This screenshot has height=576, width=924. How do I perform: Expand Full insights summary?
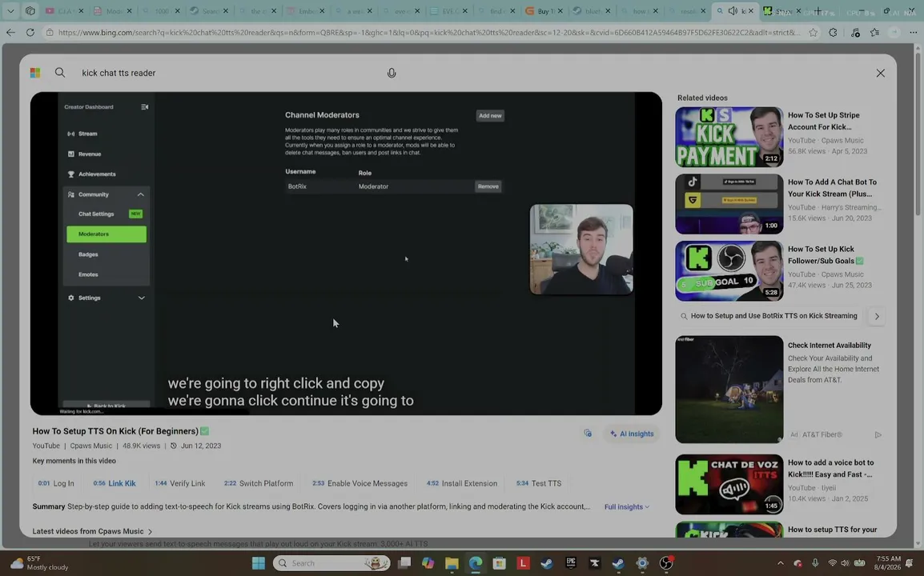pos(626,506)
